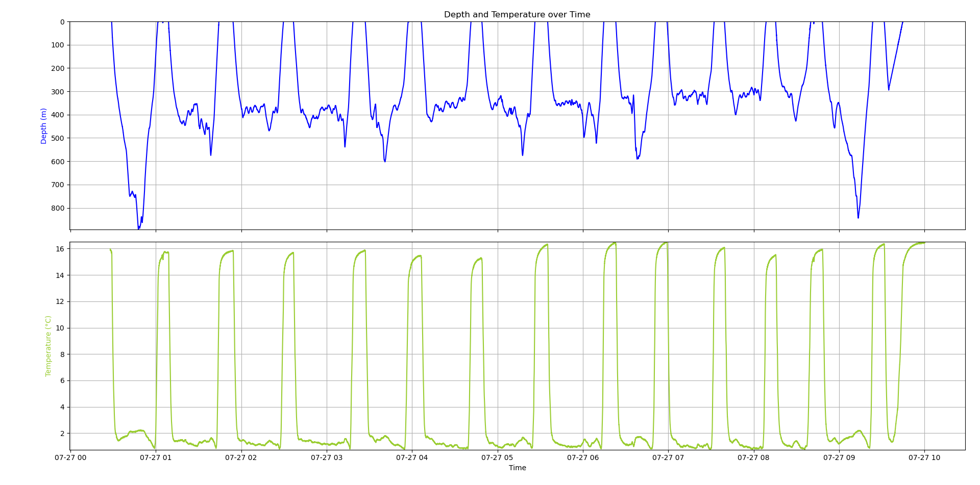This screenshot has width=980, height=485.
Task: Click the '07-27 05' time tick label
Action: pyautogui.click(x=498, y=458)
